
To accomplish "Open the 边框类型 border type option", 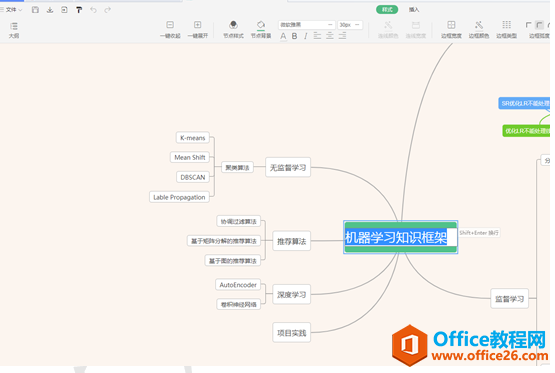I will [x=507, y=29].
